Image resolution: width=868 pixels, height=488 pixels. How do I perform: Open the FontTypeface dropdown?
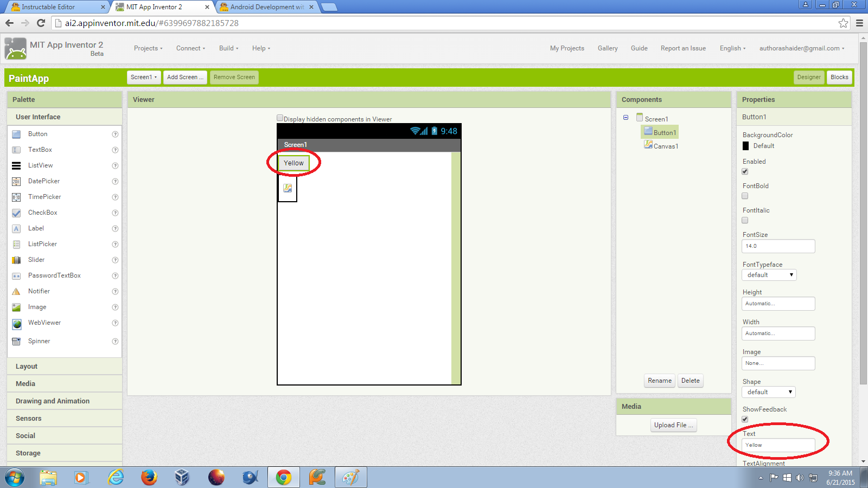[x=769, y=275]
